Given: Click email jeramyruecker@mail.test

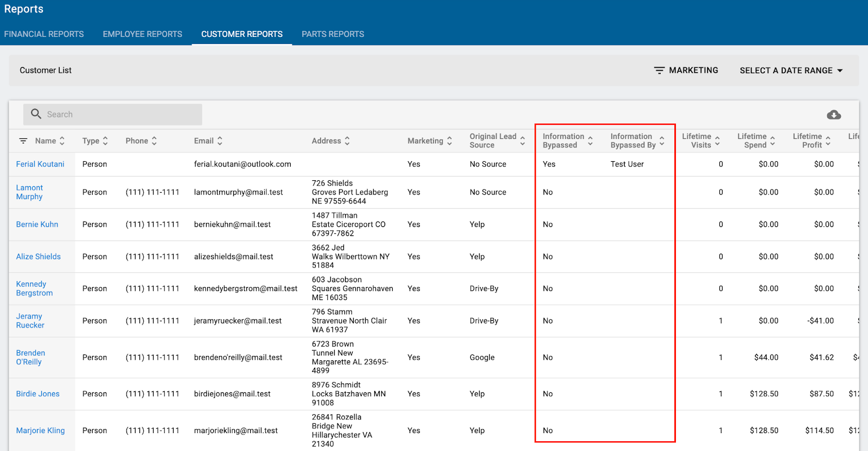Looking at the screenshot, I should click(238, 321).
